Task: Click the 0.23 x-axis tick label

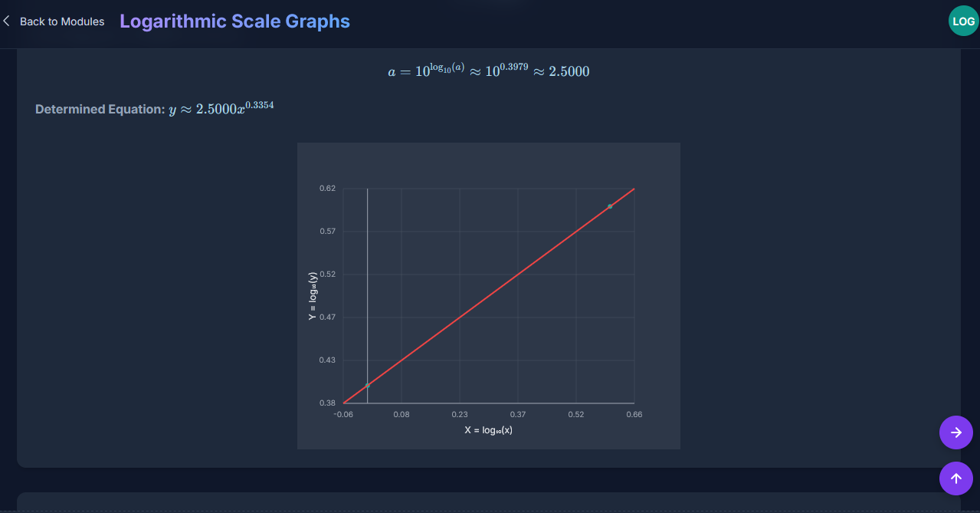Action: tap(459, 415)
